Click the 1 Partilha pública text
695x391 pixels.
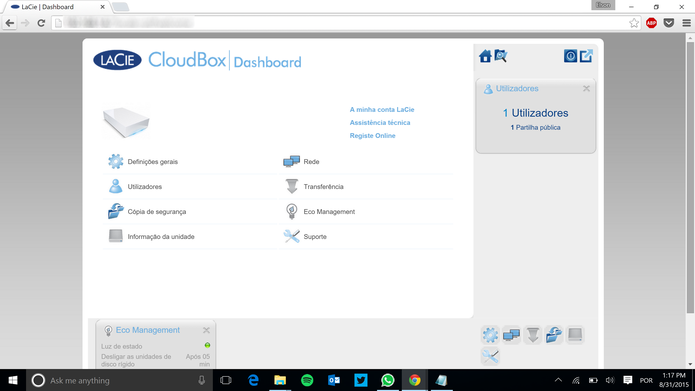tap(535, 128)
